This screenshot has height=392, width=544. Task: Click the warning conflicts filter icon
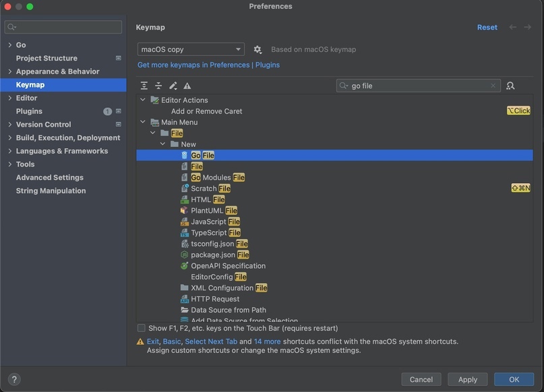tap(187, 86)
